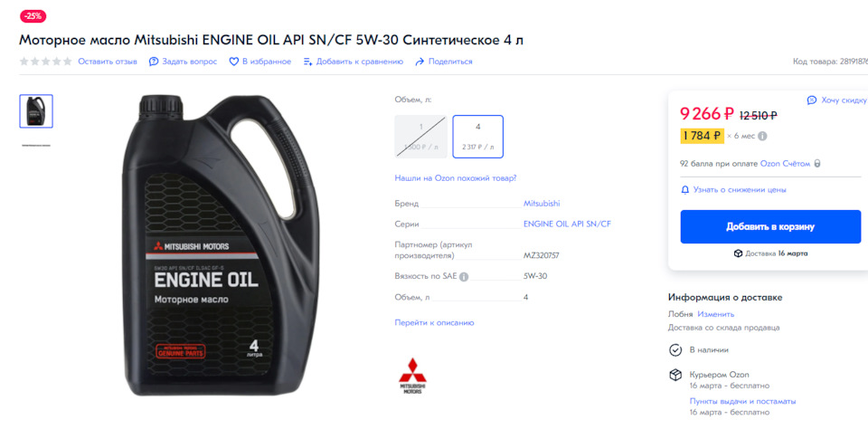Click the info icon next to × 6 мес

tap(762, 136)
